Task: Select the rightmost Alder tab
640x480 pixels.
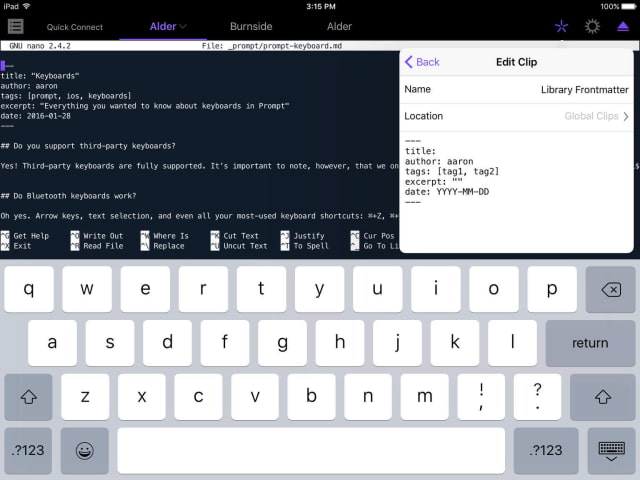Action: (339, 26)
